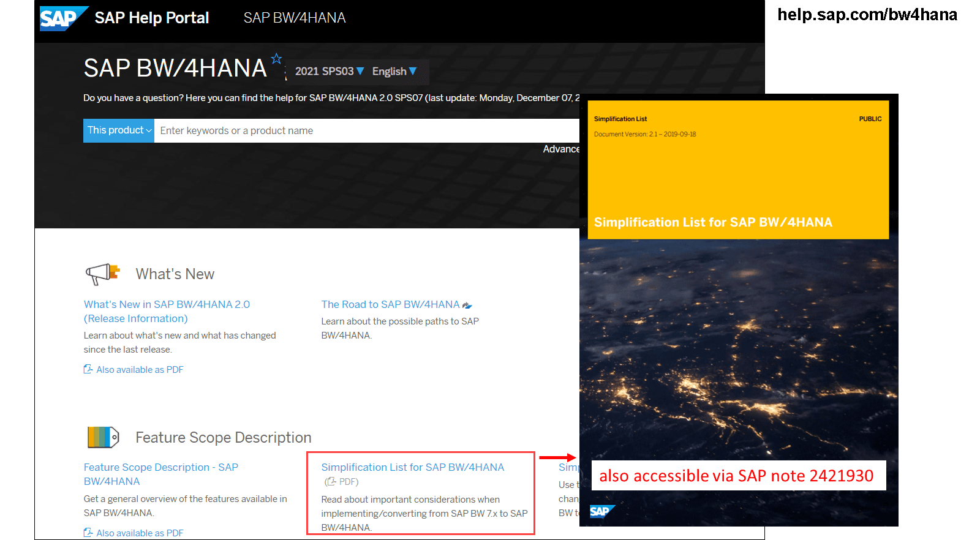This screenshot has width=980, height=540.
Task: Open What's New in SAP BW/4HANA 2.0 link
Action: 167,312
